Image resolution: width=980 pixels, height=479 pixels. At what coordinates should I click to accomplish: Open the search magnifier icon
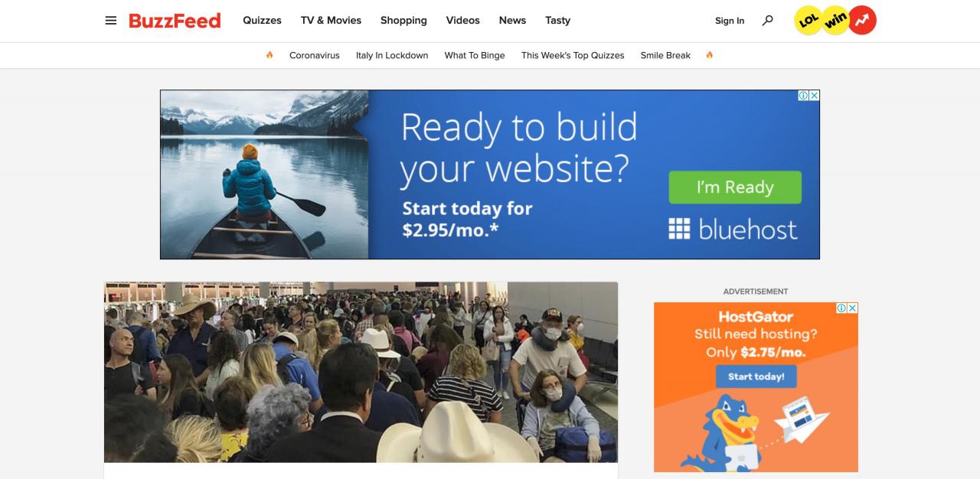(x=767, y=21)
